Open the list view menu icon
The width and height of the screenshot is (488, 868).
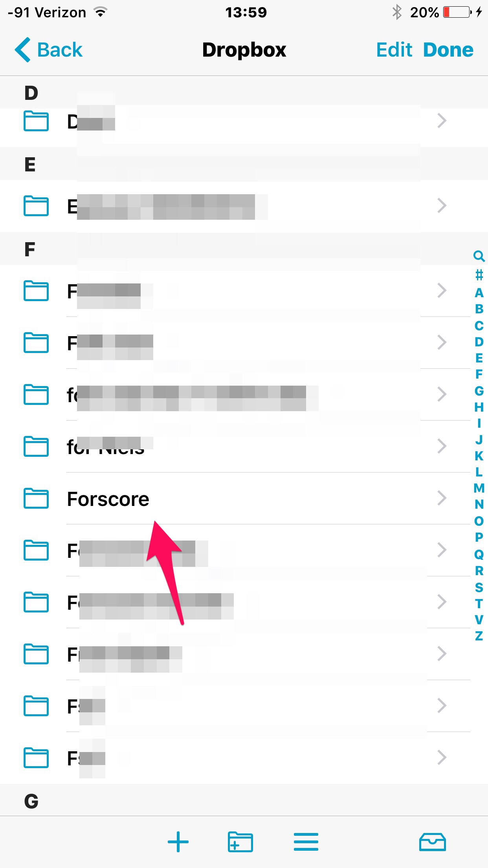[x=306, y=842]
